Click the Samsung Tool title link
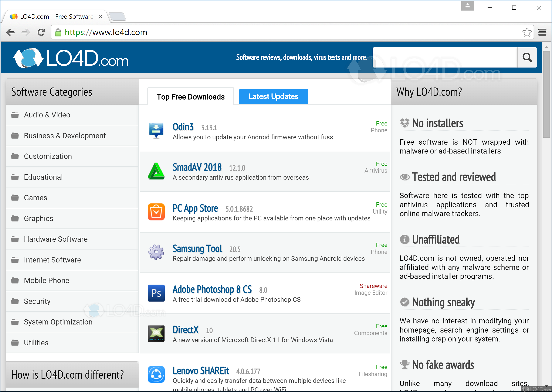The image size is (552, 392). pos(197,249)
